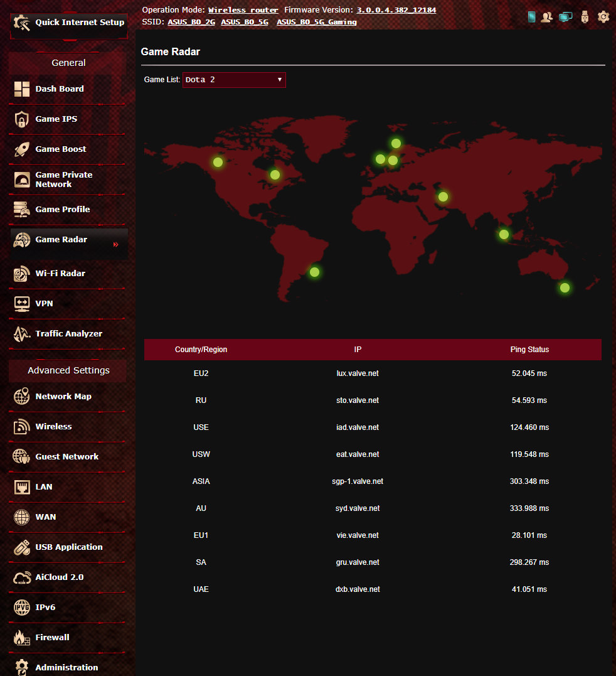Image resolution: width=616 pixels, height=676 pixels.
Task: Click the Singapore server dot on the map
Action: (x=504, y=235)
